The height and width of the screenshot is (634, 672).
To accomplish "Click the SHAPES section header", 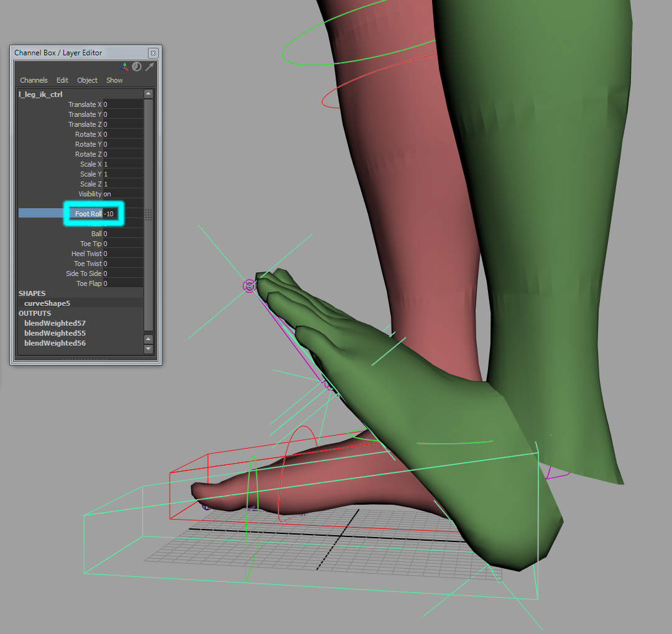I will pyautogui.click(x=32, y=293).
